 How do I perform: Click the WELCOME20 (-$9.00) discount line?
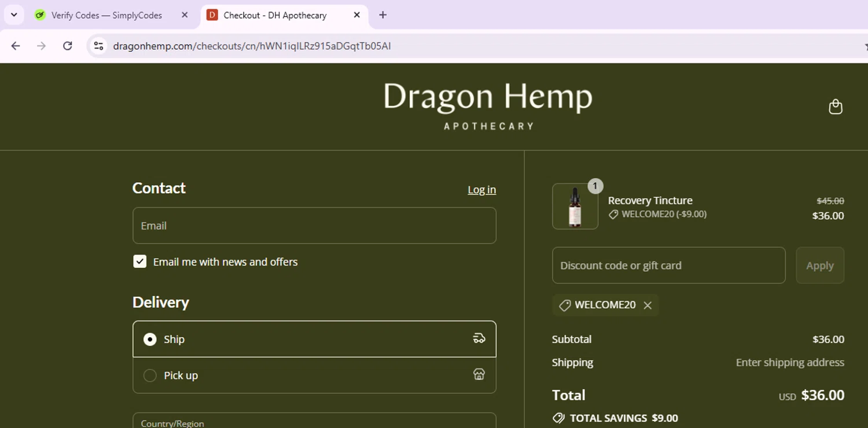pyautogui.click(x=657, y=214)
